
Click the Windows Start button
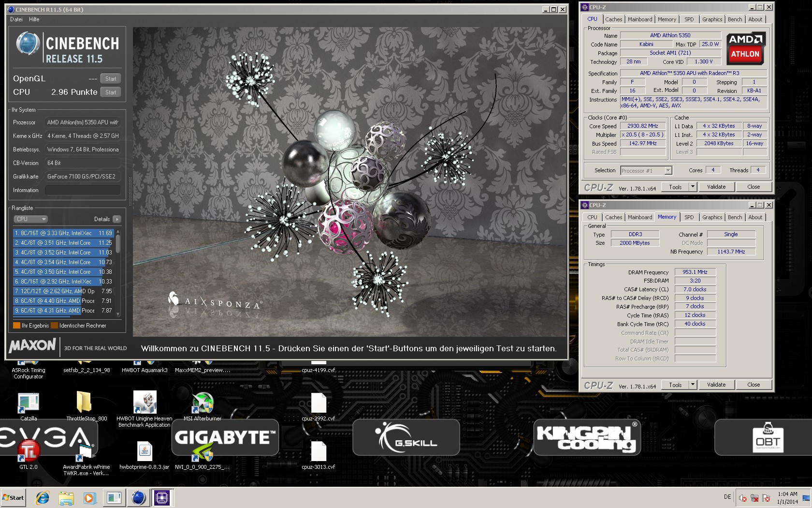13,498
